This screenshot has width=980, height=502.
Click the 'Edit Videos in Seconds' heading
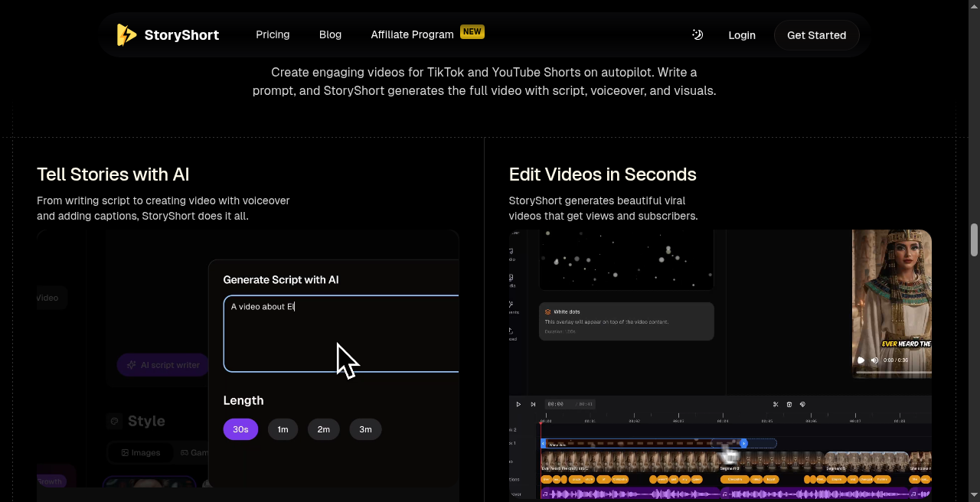[603, 174]
